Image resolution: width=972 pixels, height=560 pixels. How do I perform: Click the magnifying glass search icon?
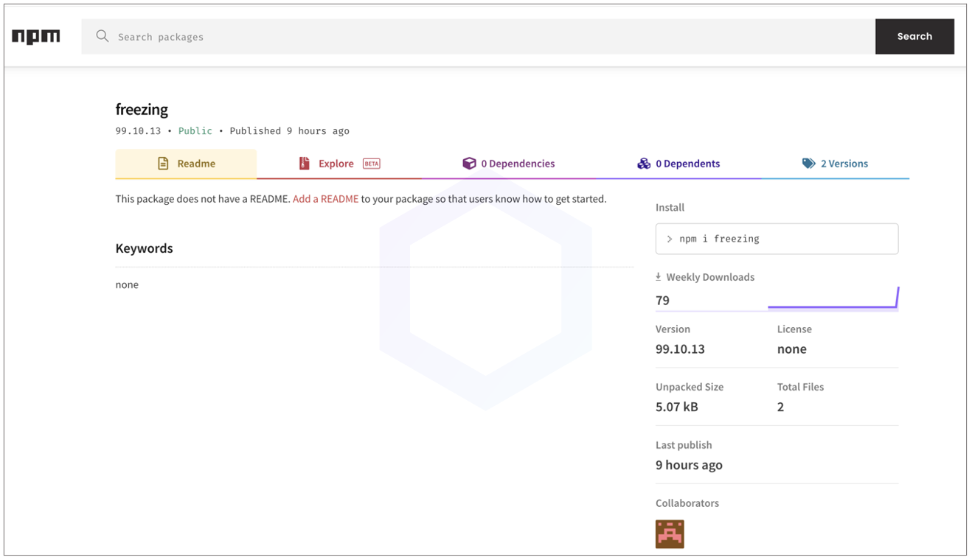coord(103,36)
